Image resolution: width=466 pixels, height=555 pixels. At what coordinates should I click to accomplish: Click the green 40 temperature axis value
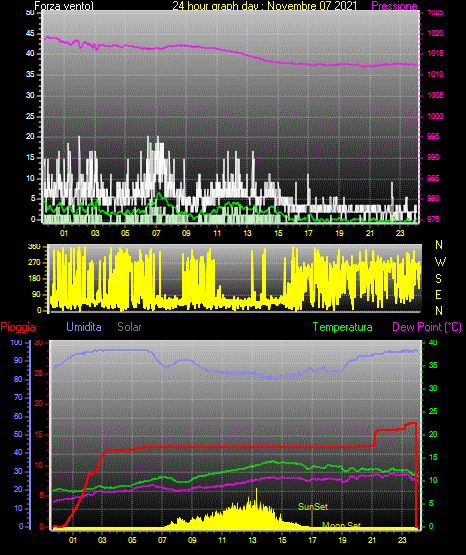433,342
